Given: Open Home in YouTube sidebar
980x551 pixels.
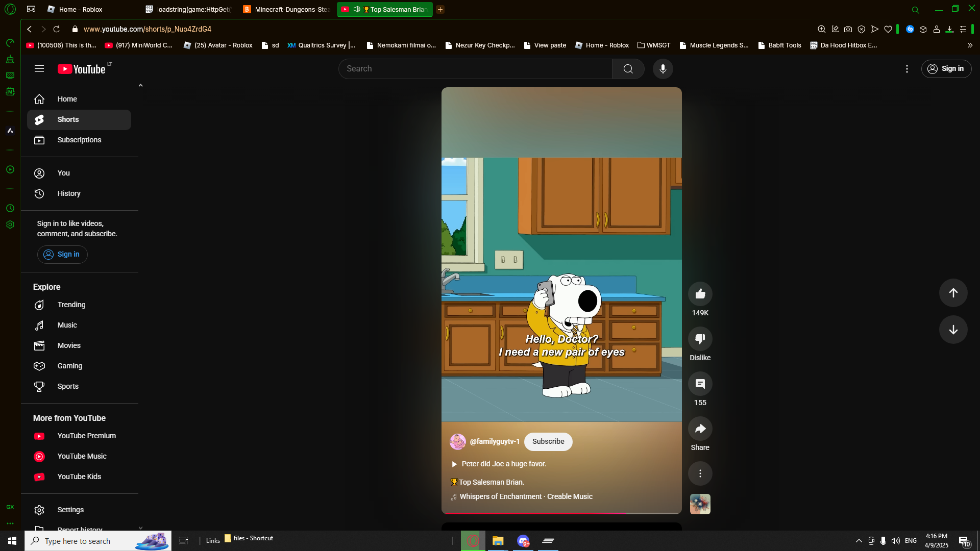Looking at the screenshot, I should [x=79, y=99].
